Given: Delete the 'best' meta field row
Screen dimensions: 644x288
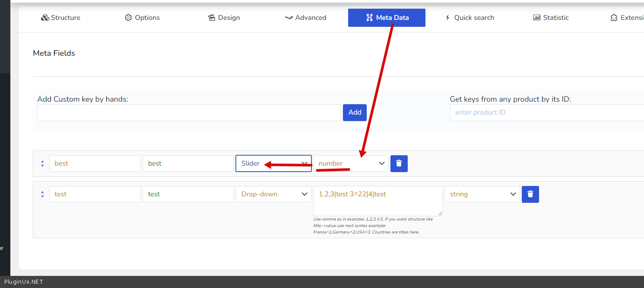Looking at the screenshot, I should coord(399,163).
